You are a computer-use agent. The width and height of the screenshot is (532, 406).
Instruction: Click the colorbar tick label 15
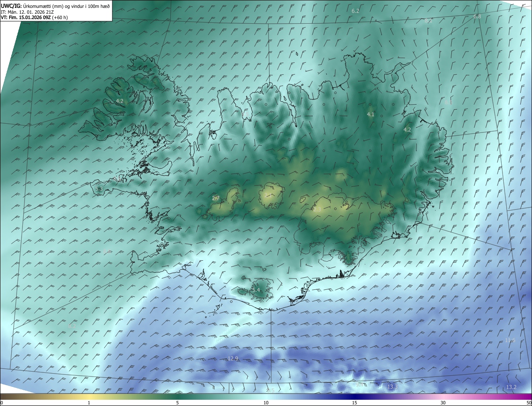tap(355, 403)
